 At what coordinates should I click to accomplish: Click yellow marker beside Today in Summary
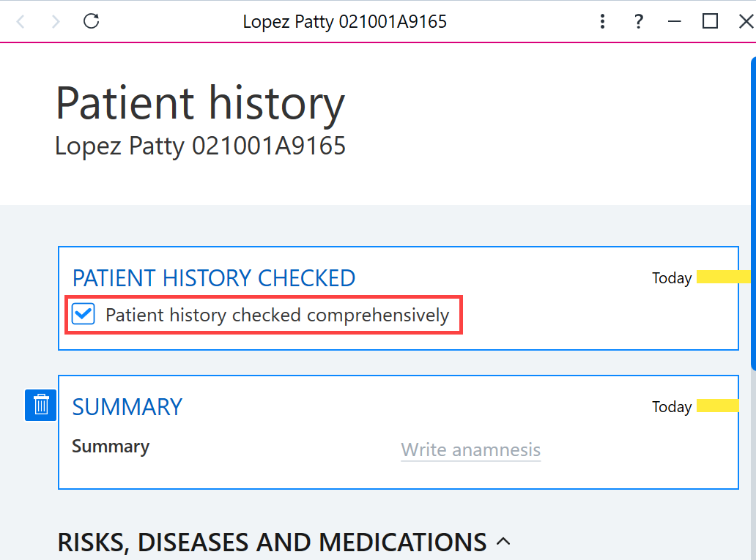[x=717, y=406]
